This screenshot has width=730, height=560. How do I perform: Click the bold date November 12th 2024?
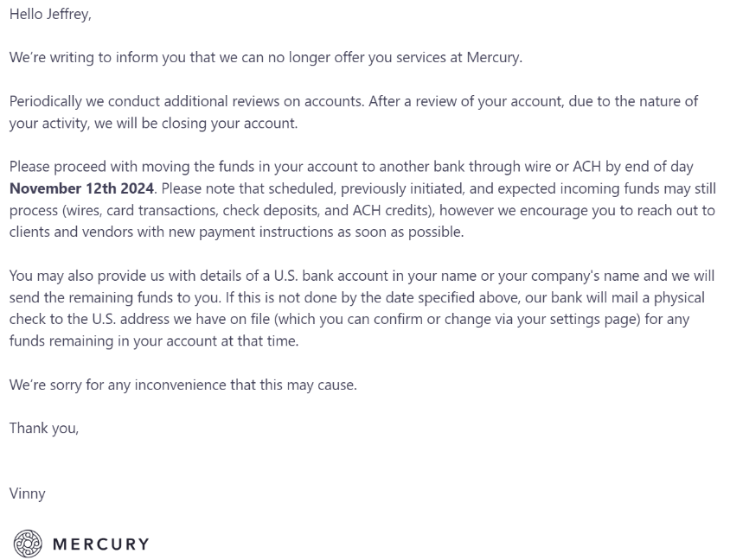point(82,188)
